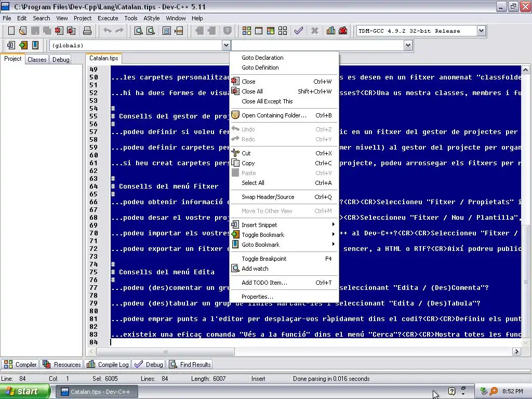Click the Compile toolbar icon
The image size is (532, 399).
click(247, 31)
